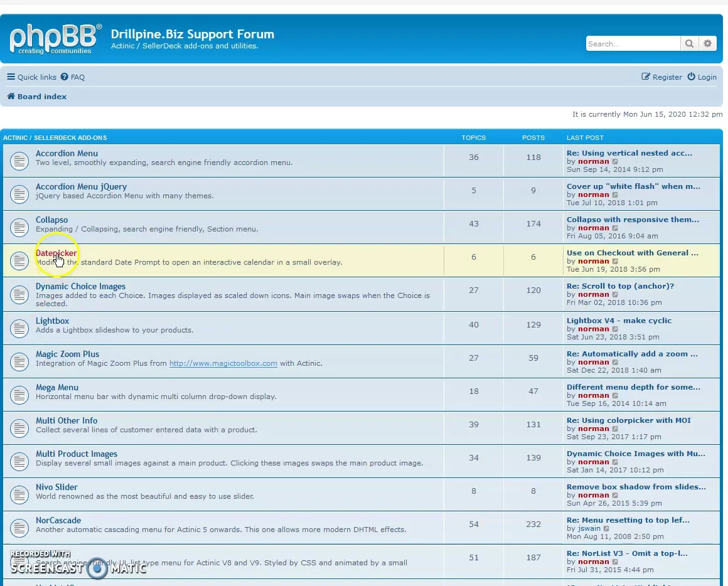The height and width of the screenshot is (586, 728).
Task: Click the forum icon beside Lightbox
Action: click(19, 328)
